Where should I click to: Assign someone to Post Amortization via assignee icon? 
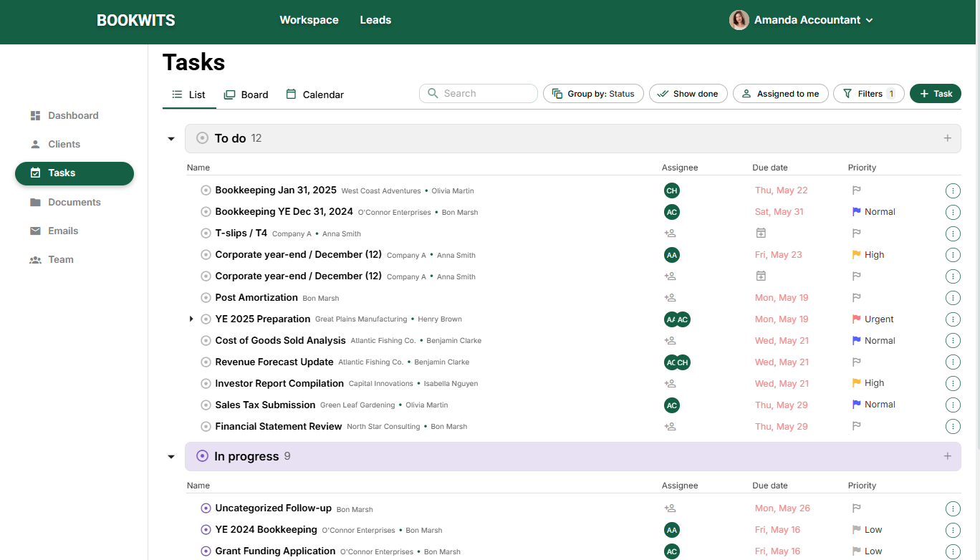coord(671,297)
